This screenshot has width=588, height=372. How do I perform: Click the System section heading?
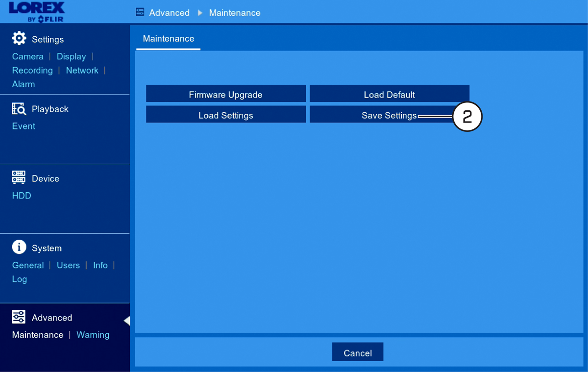pos(47,248)
